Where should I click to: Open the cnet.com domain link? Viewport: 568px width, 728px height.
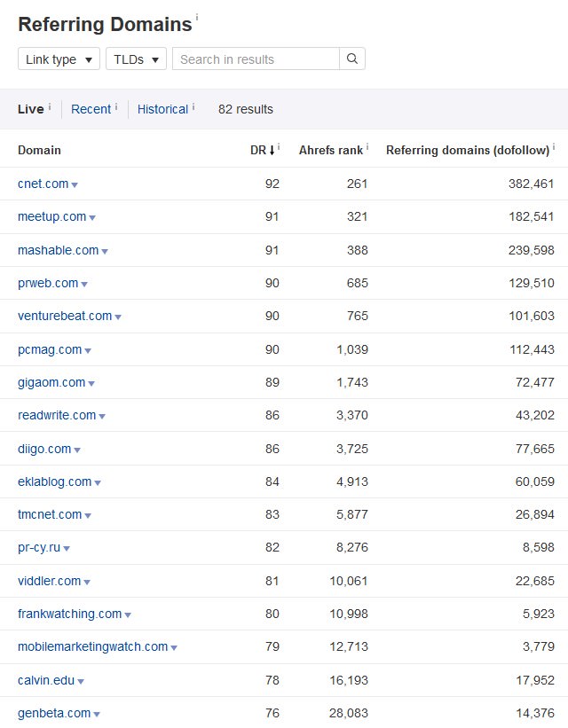point(43,184)
